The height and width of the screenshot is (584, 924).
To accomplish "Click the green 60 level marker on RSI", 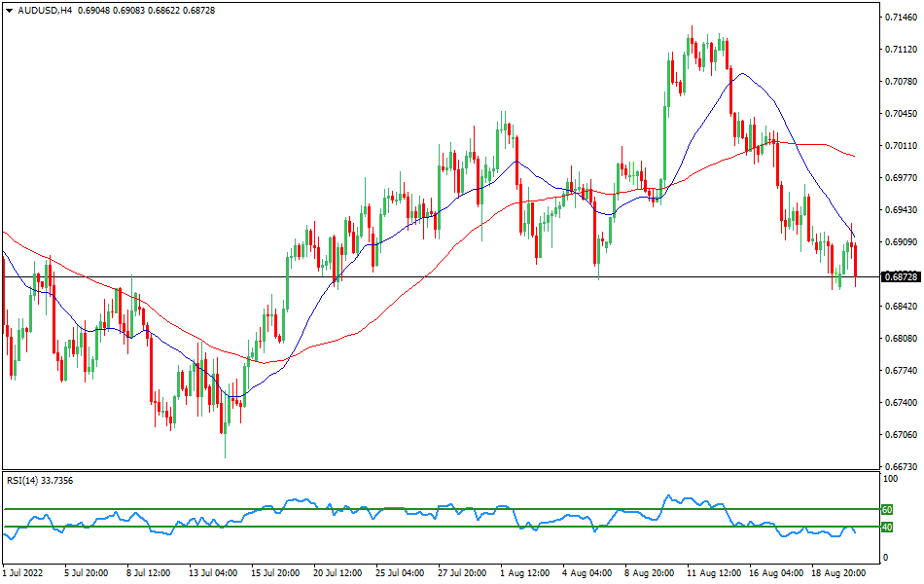I will pos(886,508).
